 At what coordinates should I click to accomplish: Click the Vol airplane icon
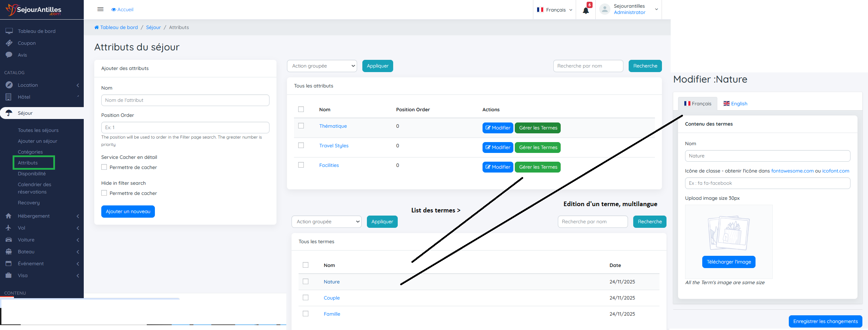click(9, 228)
